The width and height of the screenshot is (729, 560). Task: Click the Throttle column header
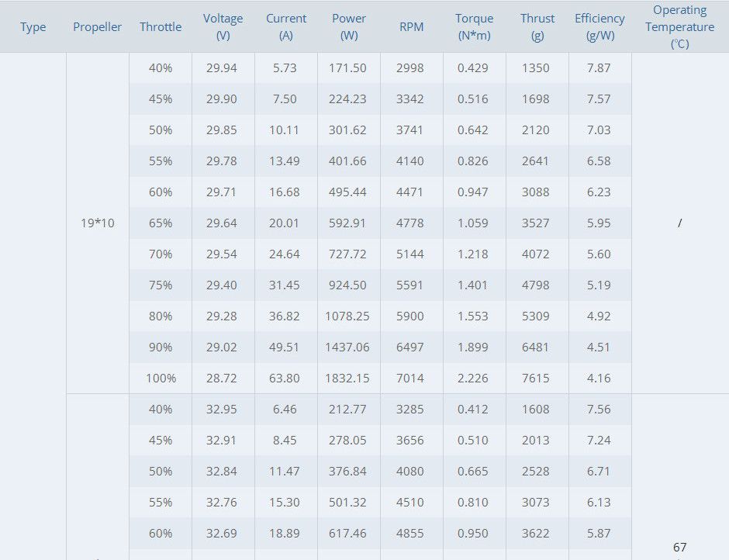[161, 27]
